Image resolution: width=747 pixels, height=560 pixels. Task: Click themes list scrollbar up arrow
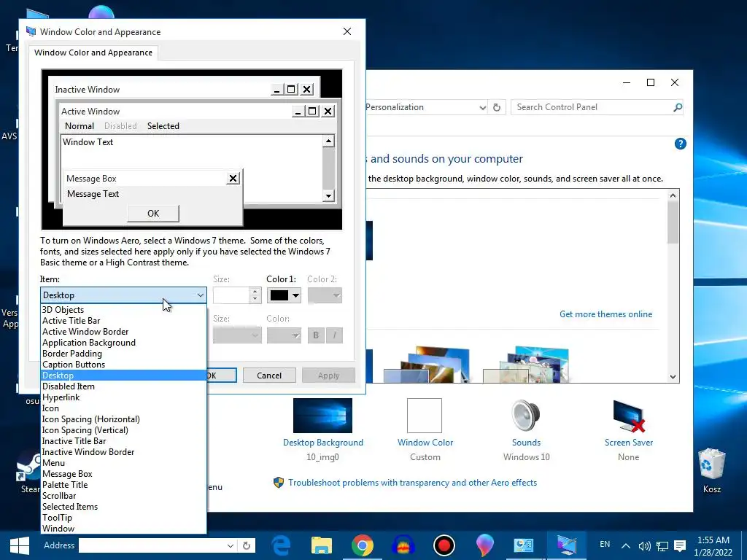pos(673,195)
